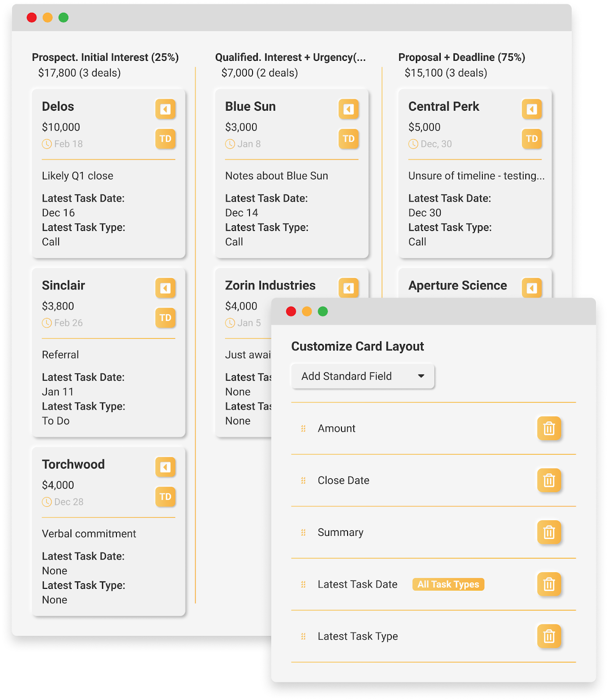Open the Central Perk deal title
Image resolution: width=608 pixels, height=700 pixels.
444,106
